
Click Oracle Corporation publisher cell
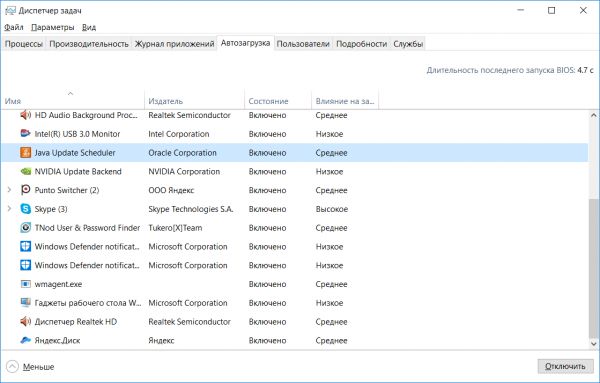point(183,153)
